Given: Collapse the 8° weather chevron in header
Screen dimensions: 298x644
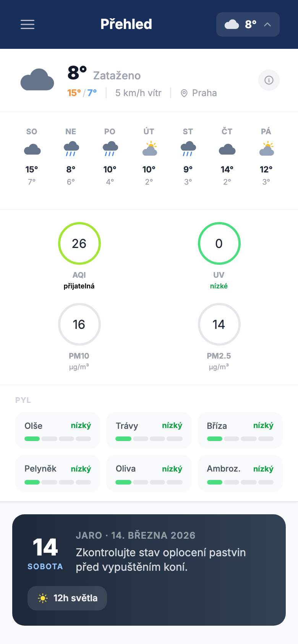Looking at the screenshot, I should click(267, 24).
